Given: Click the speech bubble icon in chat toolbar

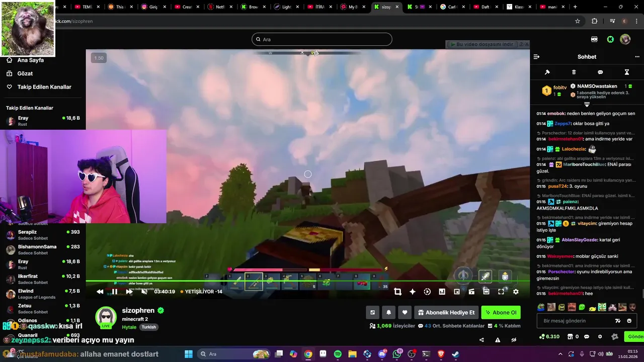Looking at the screenshot, I should [x=600, y=72].
